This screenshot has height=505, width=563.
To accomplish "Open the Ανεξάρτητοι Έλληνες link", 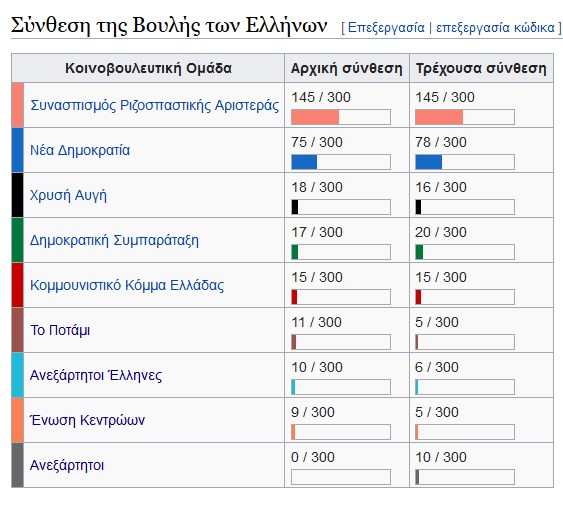I will [96, 375].
